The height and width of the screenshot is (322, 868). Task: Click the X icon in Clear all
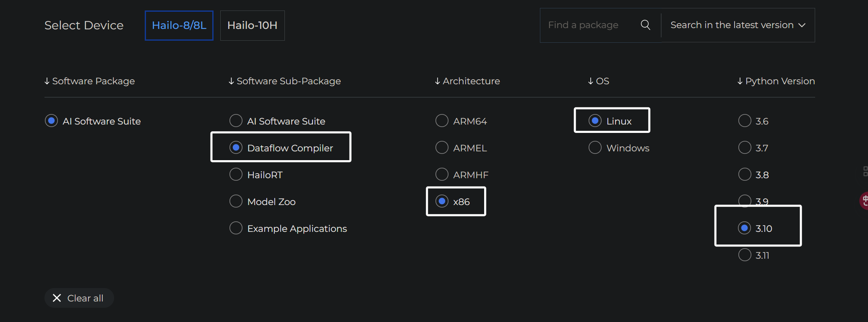pos(57,298)
